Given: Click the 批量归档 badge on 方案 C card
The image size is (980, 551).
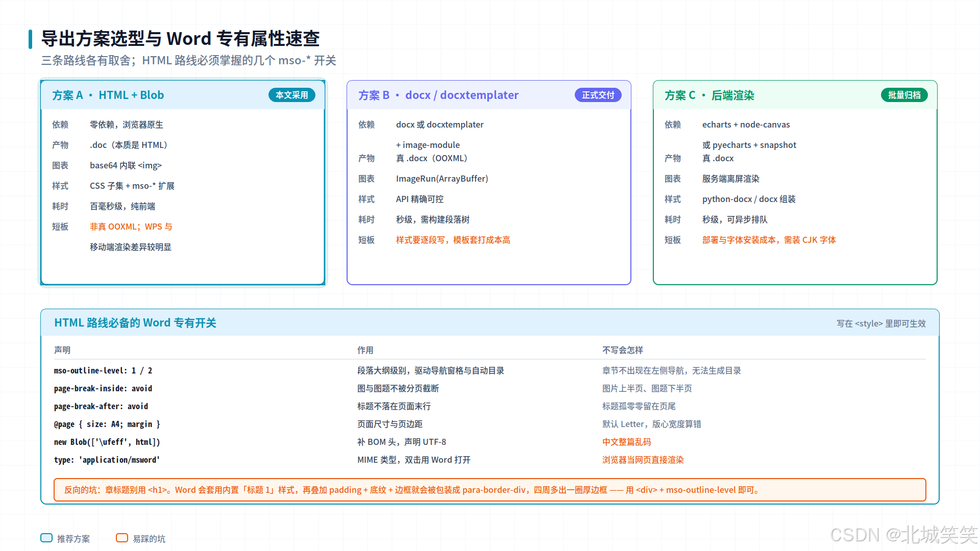Looking at the screenshot, I should click(x=904, y=95).
